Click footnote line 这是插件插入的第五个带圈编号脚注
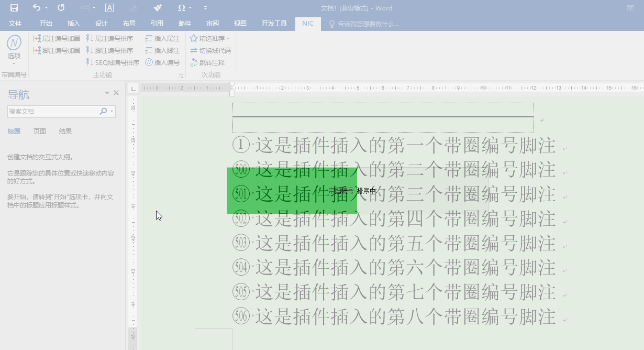The image size is (644, 350). tap(405, 243)
